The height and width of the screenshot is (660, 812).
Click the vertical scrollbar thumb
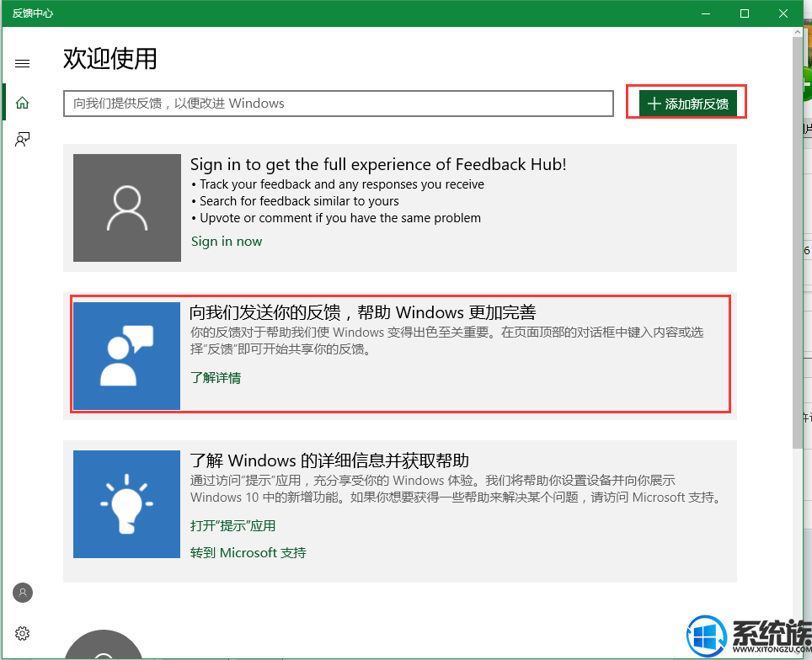(x=797, y=243)
